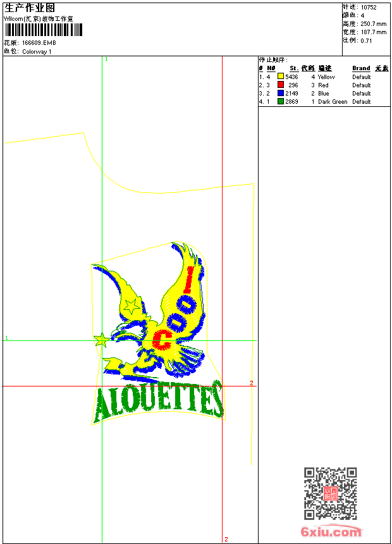
Task: Click the N# column header
Action: point(271,68)
